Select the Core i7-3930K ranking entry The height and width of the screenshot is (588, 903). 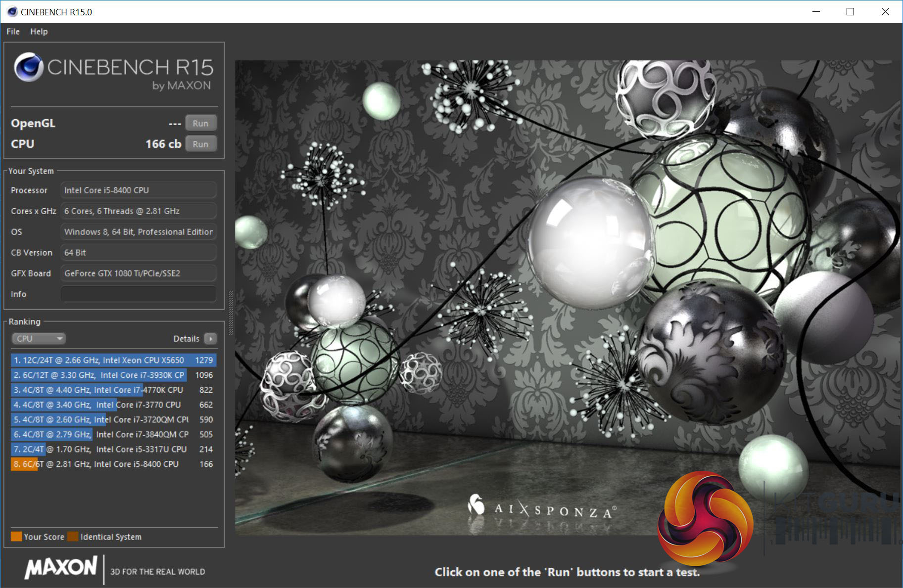(113, 375)
